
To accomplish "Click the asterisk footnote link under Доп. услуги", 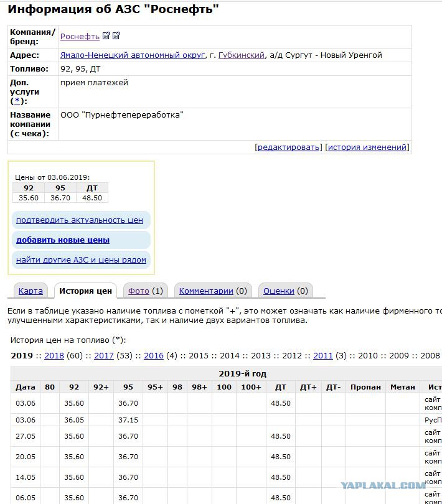I will [x=17, y=101].
